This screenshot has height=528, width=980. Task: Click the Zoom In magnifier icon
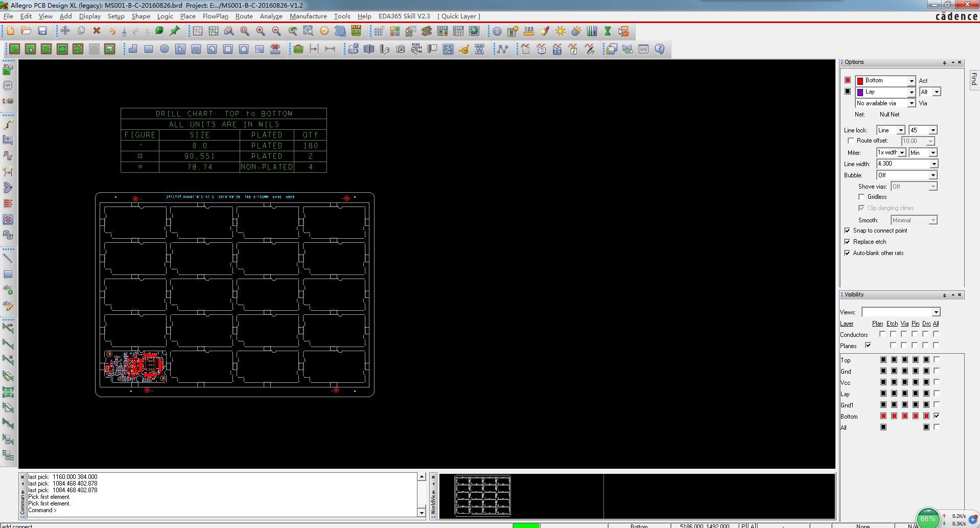pyautogui.click(x=261, y=31)
